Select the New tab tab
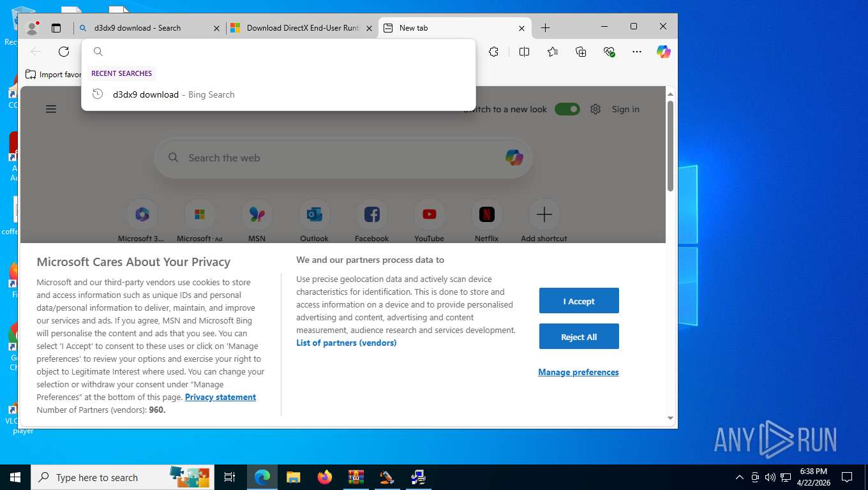This screenshot has height=490, width=868. tap(455, 28)
